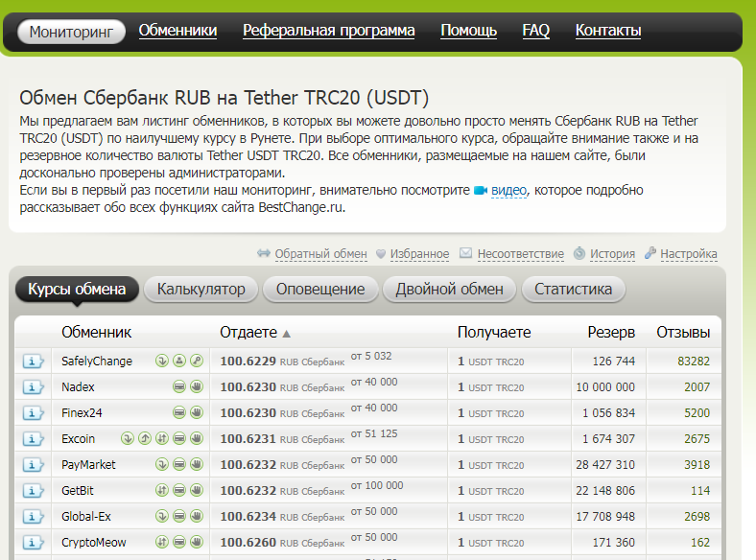The width and height of the screenshot is (756, 560).
Task: Click the История link
Action: point(612,254)
